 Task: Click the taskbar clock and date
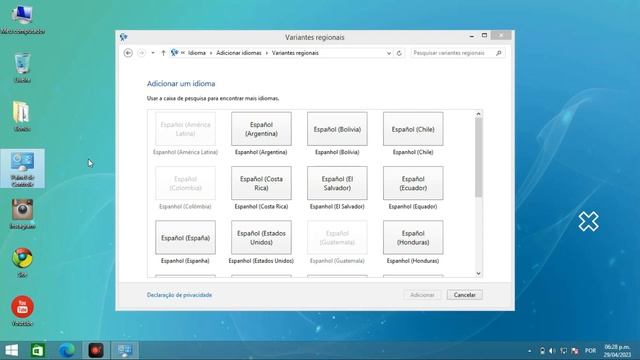click(x=618, y=351)
